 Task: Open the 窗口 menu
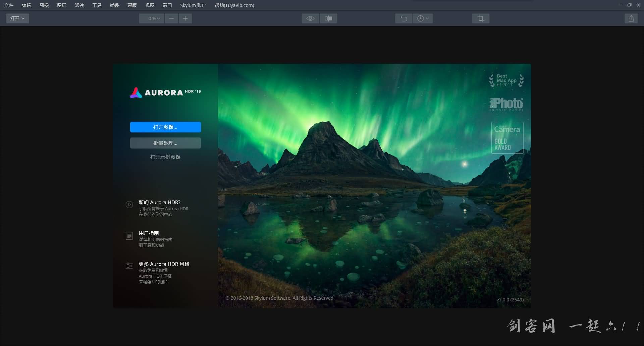pos(167,5)
